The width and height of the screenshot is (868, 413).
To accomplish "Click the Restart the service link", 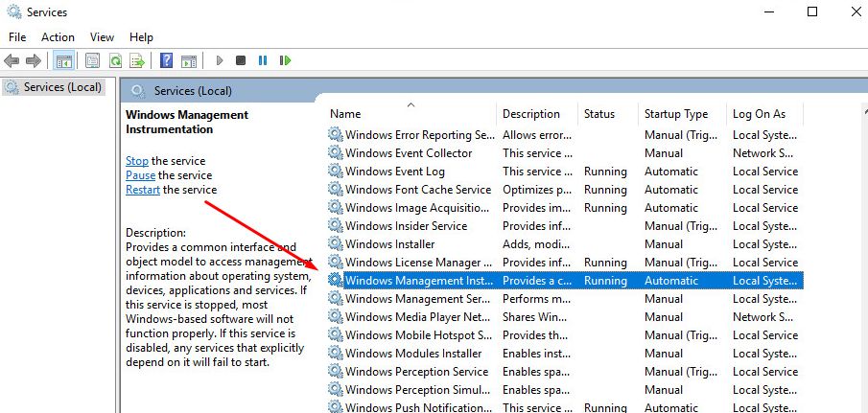I will (143, 190).
